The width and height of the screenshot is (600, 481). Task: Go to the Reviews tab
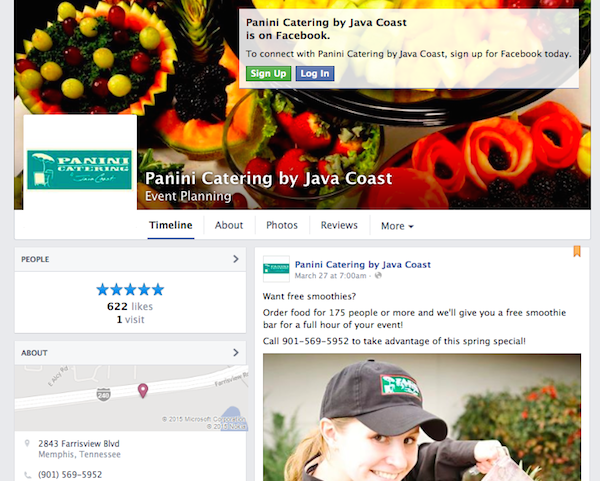[339, 225]
